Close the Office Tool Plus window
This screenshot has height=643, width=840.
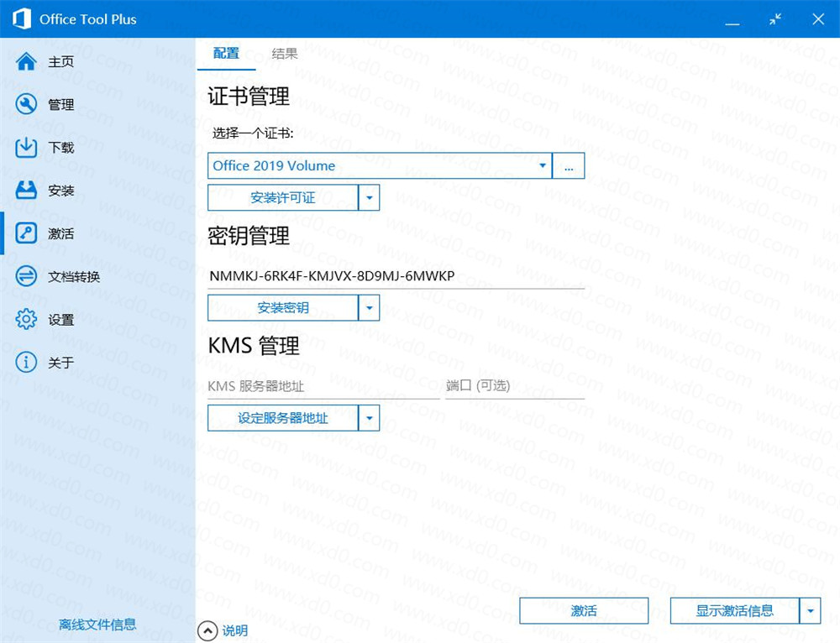[x=818, y=19]
